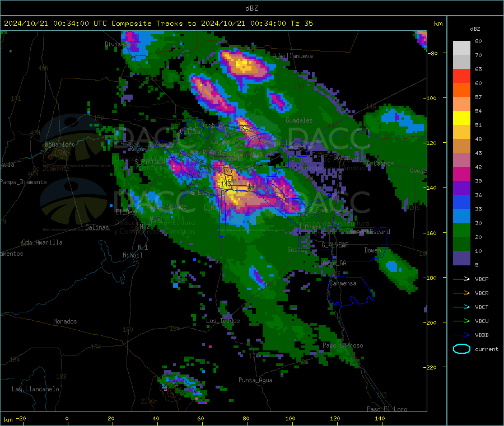
Task: Click the cyan 'current' ellipse legend icon
Action: point(461,349)
